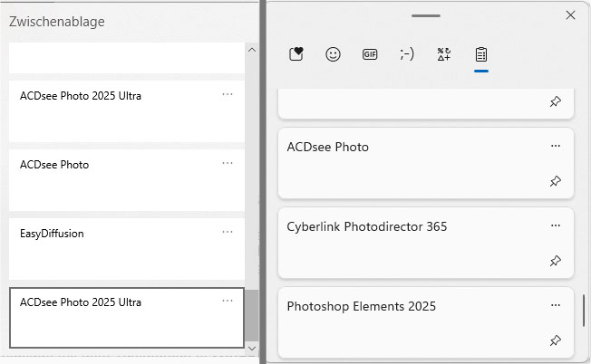Paste the Photoshop Elements 2025 card
The image size is (591, 364).
tap(426, 322)
